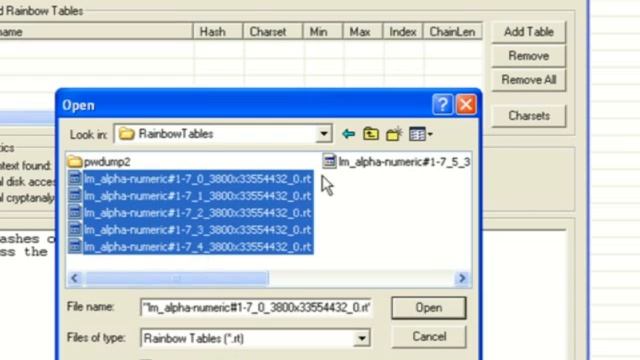Select file lm_alpha-numeric#1-7_4_3800x33554432_0.rt

(190, 247)
